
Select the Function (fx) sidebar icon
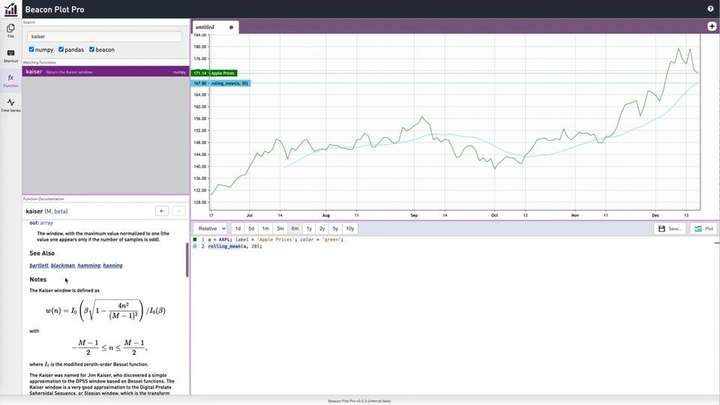[10, 79]
